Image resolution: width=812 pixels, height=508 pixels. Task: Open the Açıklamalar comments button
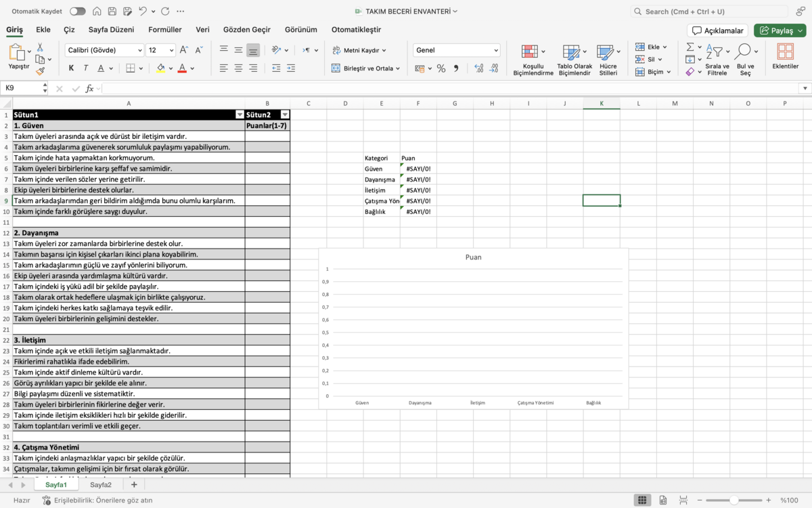pyautogui.click(x=718, y=30)
